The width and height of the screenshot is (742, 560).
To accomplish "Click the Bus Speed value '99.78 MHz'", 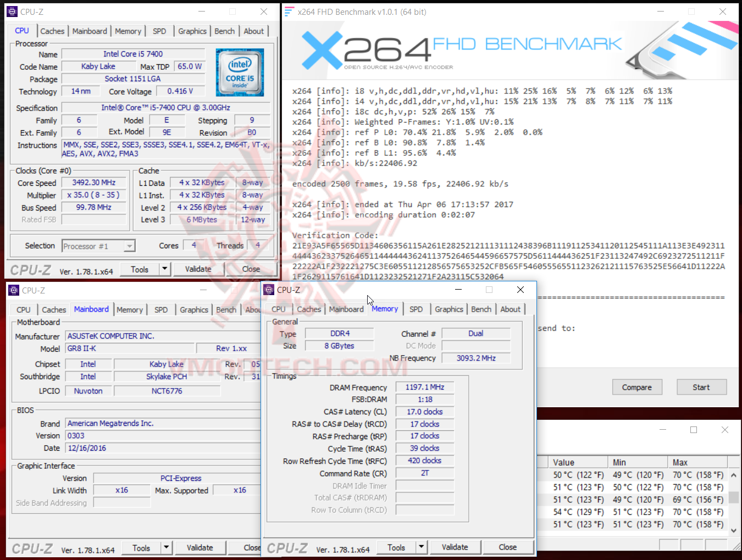I will [94, 207].
